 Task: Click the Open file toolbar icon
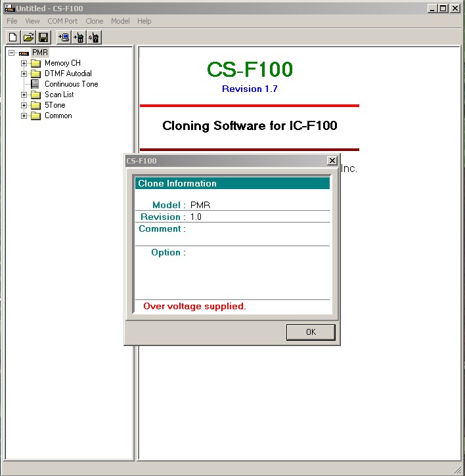pyautogui.click(x=28, y=37)
